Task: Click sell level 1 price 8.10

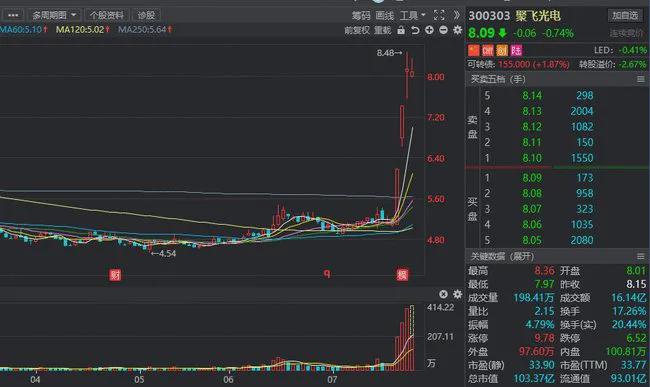Action: pos(532,158)
